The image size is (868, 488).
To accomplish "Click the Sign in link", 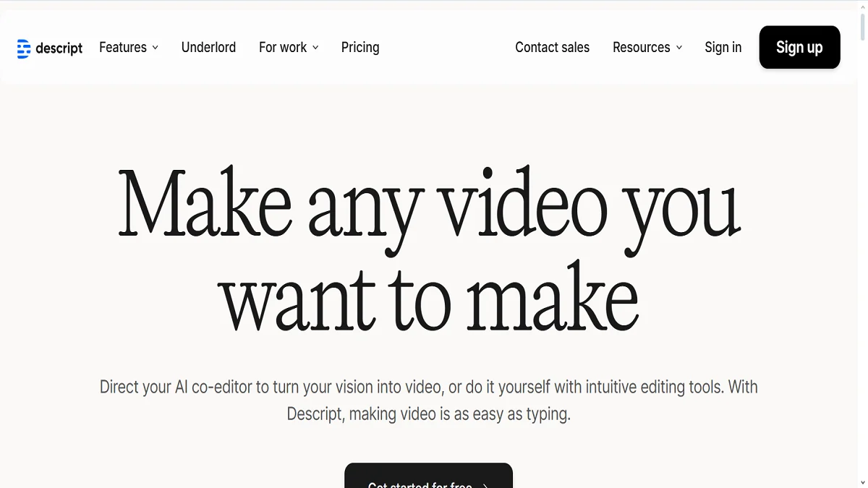I will [723, 48].
